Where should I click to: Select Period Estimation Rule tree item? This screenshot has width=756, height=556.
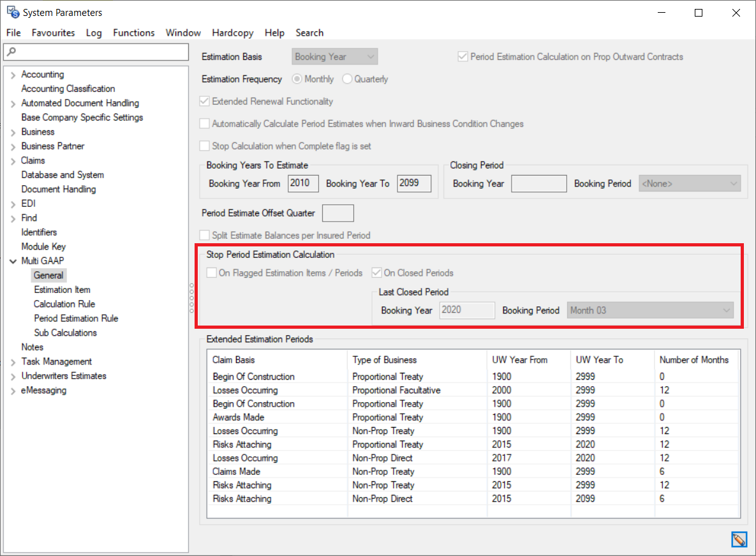coord(76,319)
